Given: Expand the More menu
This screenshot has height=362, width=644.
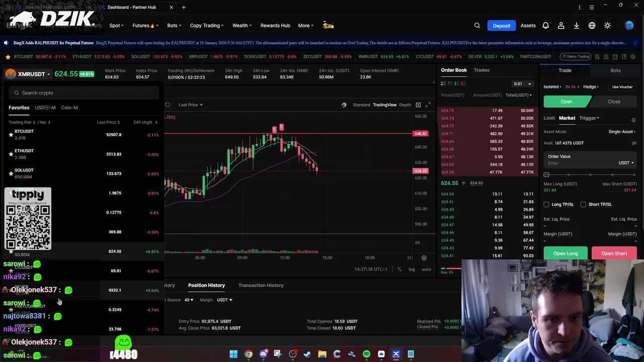Looking at the screenshot, I should point(305,26).
